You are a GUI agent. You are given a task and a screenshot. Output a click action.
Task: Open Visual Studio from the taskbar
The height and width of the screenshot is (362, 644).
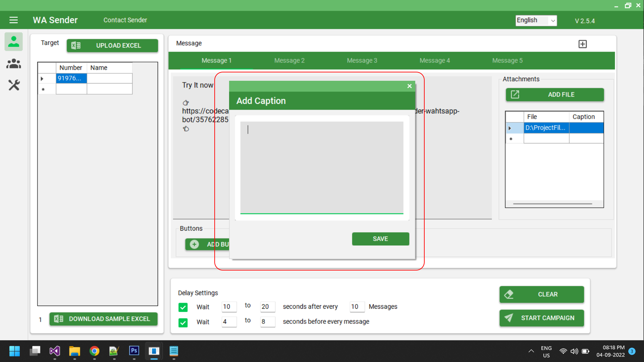point(55,351)
